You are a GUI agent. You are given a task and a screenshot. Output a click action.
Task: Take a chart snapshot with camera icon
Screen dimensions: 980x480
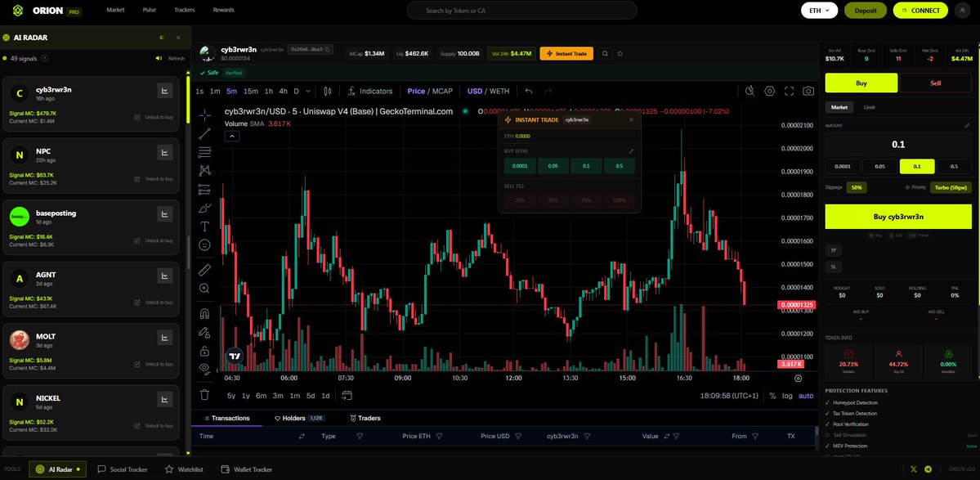806,92
